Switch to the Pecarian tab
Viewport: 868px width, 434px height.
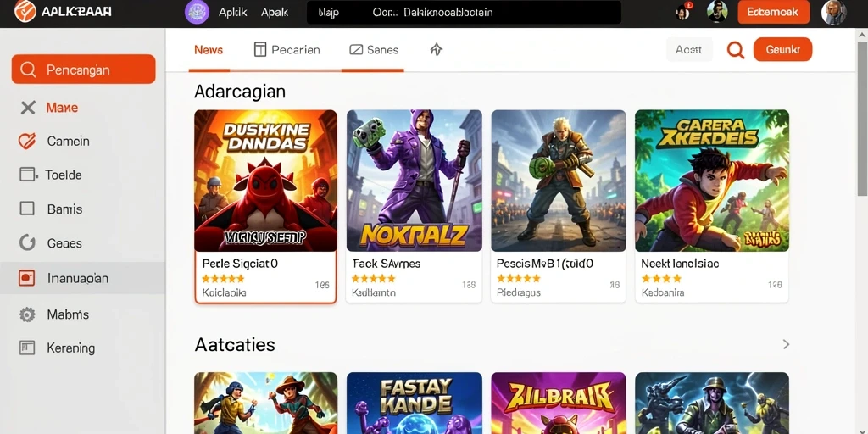click(x=287, y=50)
